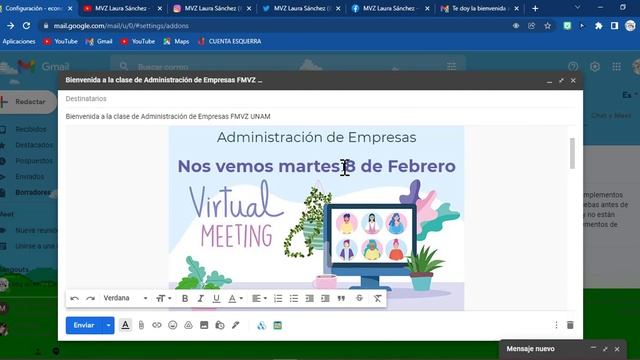Open Gmail search filter options
The height and width of the screenshot is (360, 640).
(x=451, y=67)
